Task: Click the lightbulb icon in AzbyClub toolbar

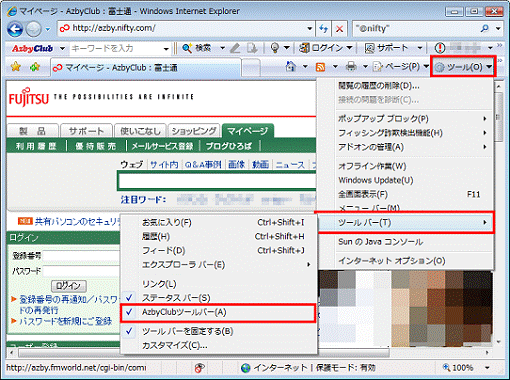Action: pos(275,48)
